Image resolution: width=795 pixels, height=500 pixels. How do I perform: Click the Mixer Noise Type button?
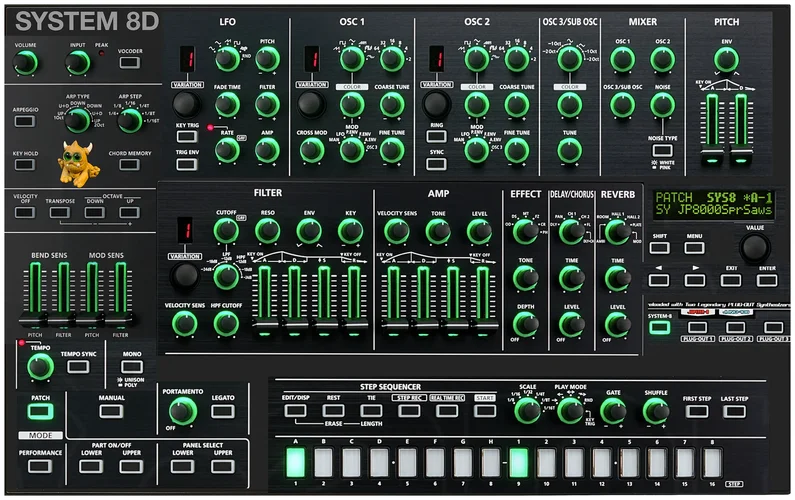click(663, 151)
